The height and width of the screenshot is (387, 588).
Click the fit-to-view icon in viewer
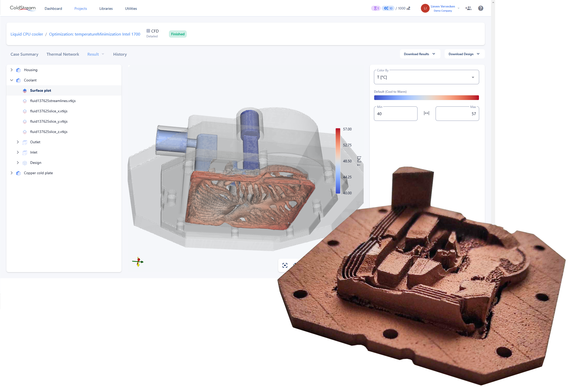[x=285, y=265]
